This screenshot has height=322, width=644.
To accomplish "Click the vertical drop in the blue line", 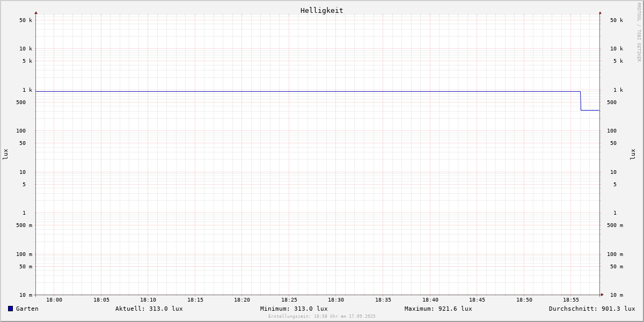I will 581,101.
